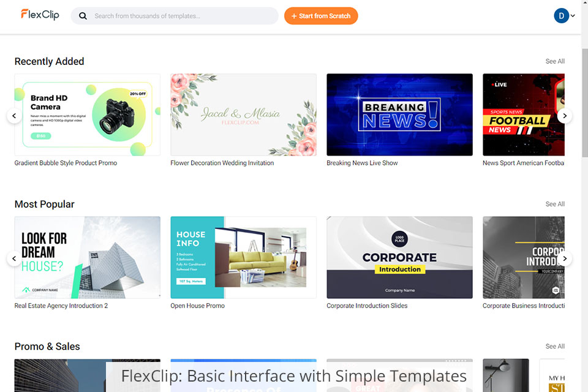The width and height of the screenshot is (588, 392).
Task: Open Football News template thumbnail
Action: click(x=524, y=115)
